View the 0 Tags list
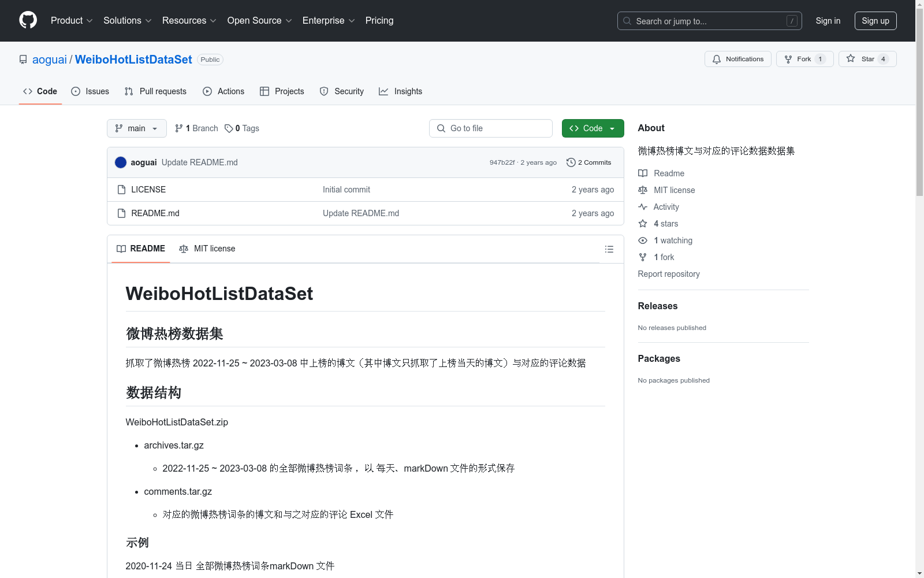This screenshot has width=924, height=578. (x=242, y=128)
